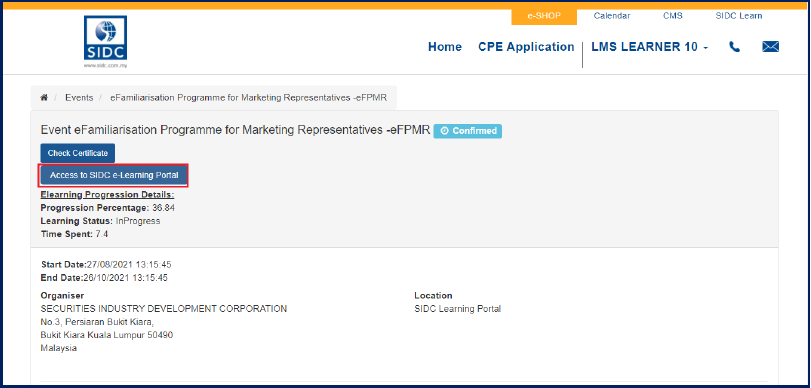Open the CMS link
This screenshot has width=811, height=388.
pyautogui.click(x=673, y=16)
